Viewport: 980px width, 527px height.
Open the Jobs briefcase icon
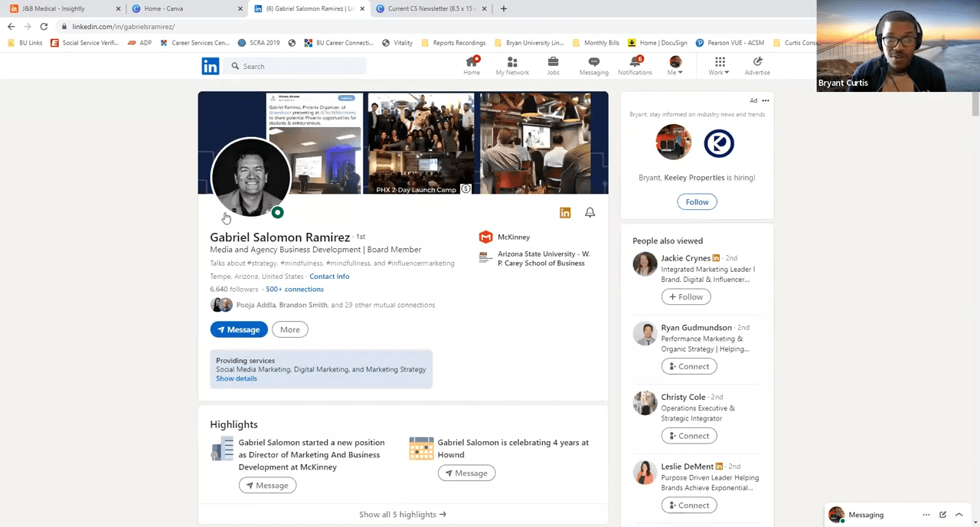tap(553, 66)
